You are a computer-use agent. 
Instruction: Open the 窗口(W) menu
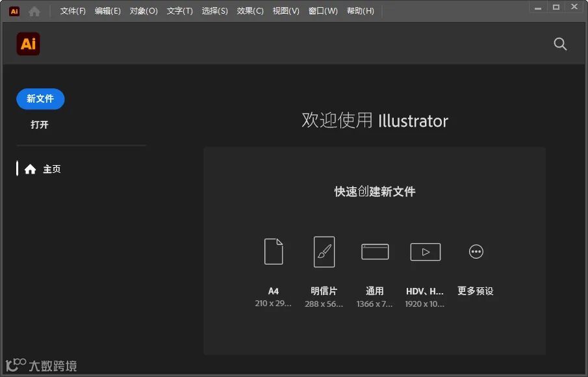tap(323, 11)
